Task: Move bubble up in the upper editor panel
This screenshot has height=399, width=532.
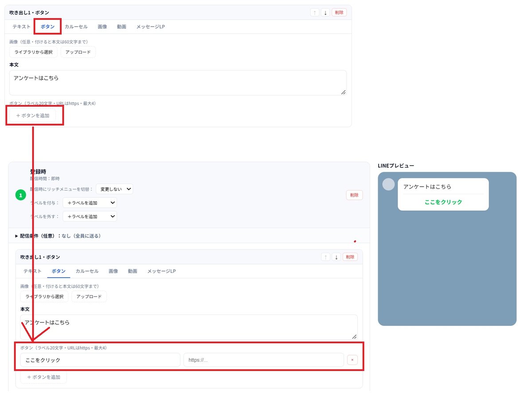Action: coord(315,12)
